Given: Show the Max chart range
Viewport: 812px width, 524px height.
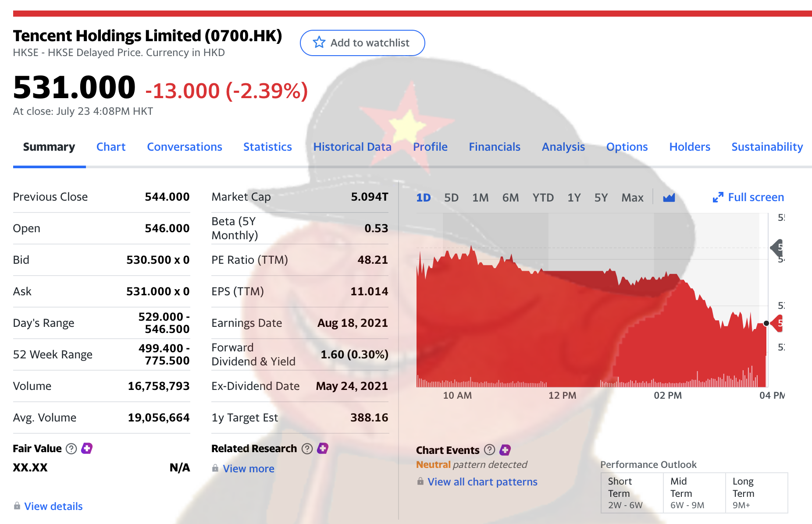Looking at the screenshot, I should [x=632, y=198].
